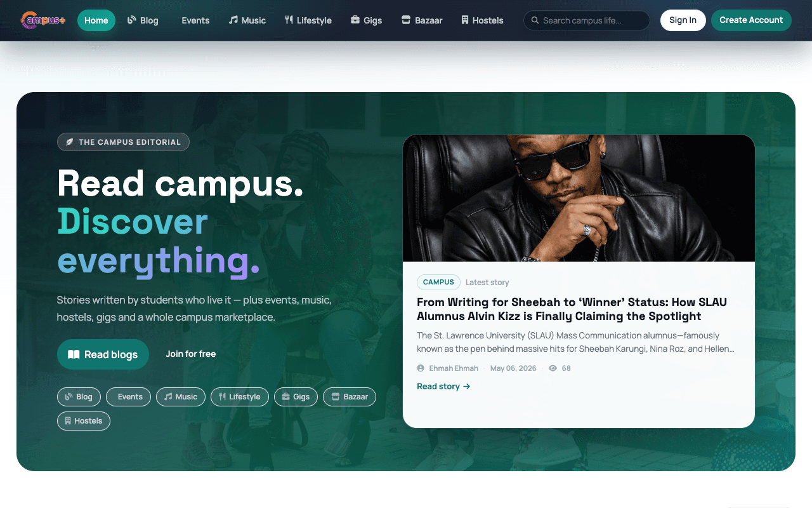Click the Blog feed icon in navbar

coord(132,20)
